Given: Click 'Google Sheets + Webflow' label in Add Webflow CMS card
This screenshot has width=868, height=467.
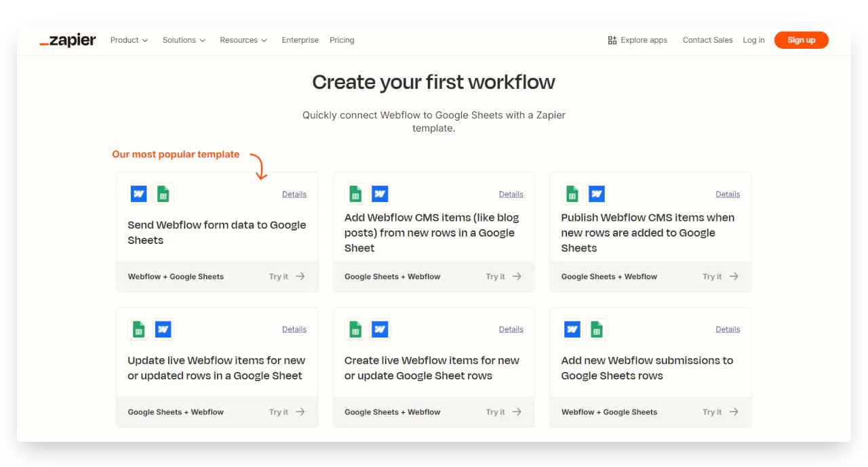Looking at the screenshot, I should [392, 277].
